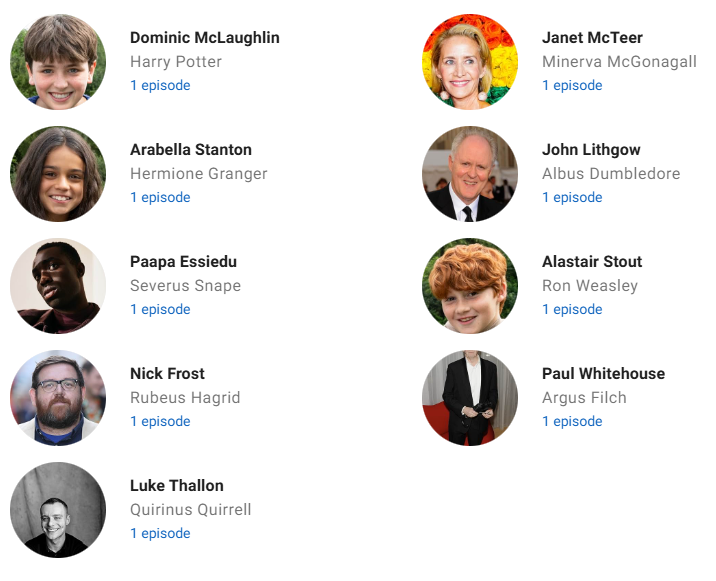Open 1 episode link under Albus Dumbledore
The height and width of the screenshot is (581, 716).
(572, 197)
